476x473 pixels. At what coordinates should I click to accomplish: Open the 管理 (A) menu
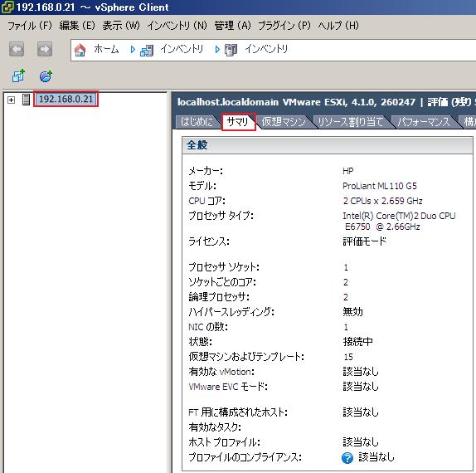(232, 25)
